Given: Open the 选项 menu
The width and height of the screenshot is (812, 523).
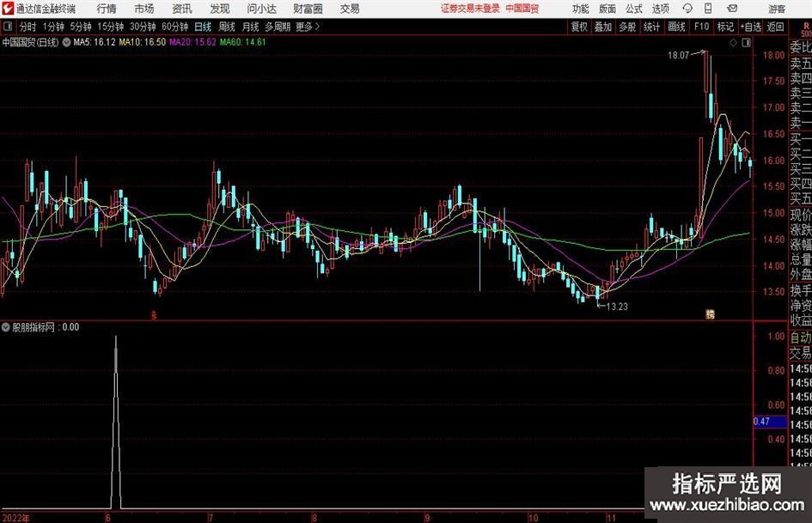Looking at the screenshot, I should 660,9.
